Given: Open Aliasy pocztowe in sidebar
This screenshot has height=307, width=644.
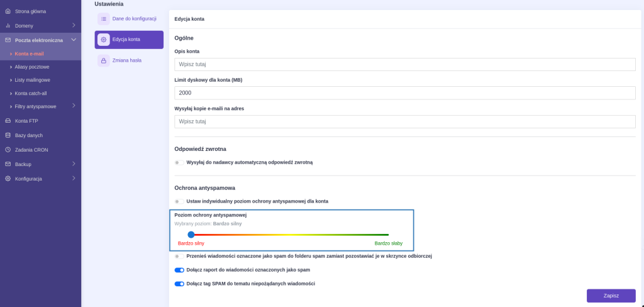Looking at the screenshot, I should click(32, 67).
